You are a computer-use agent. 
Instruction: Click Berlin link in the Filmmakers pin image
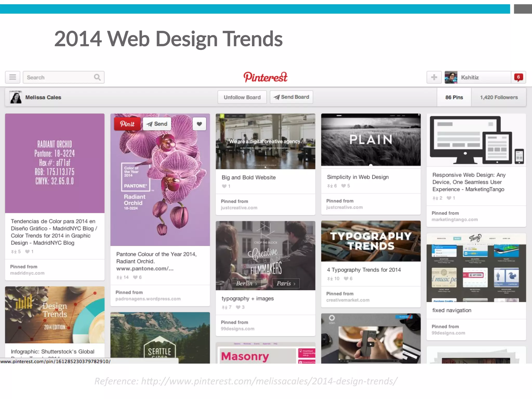[x=247, y=283]
